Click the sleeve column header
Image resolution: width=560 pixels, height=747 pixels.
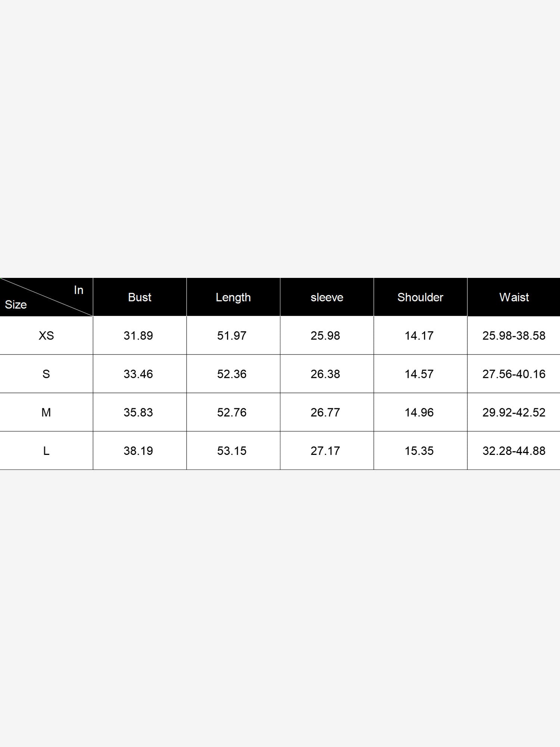coord(327,297)
